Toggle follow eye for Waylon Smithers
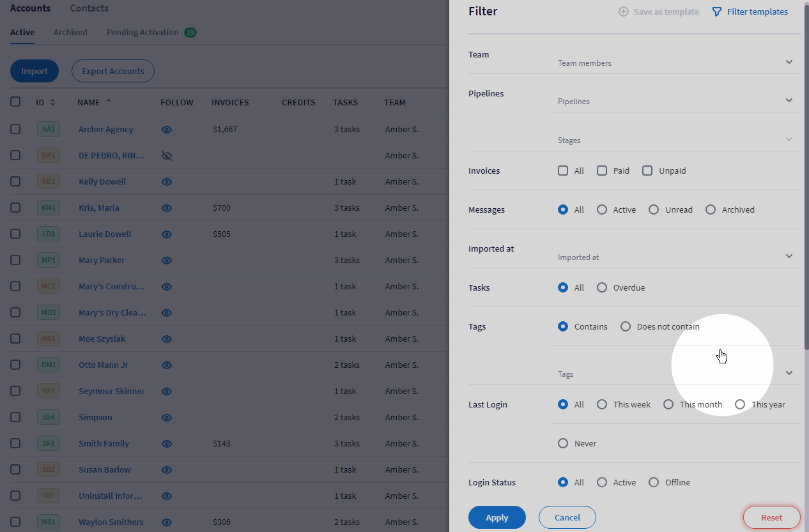This screenshot has width=809, height=532. [x=166, y=522]
